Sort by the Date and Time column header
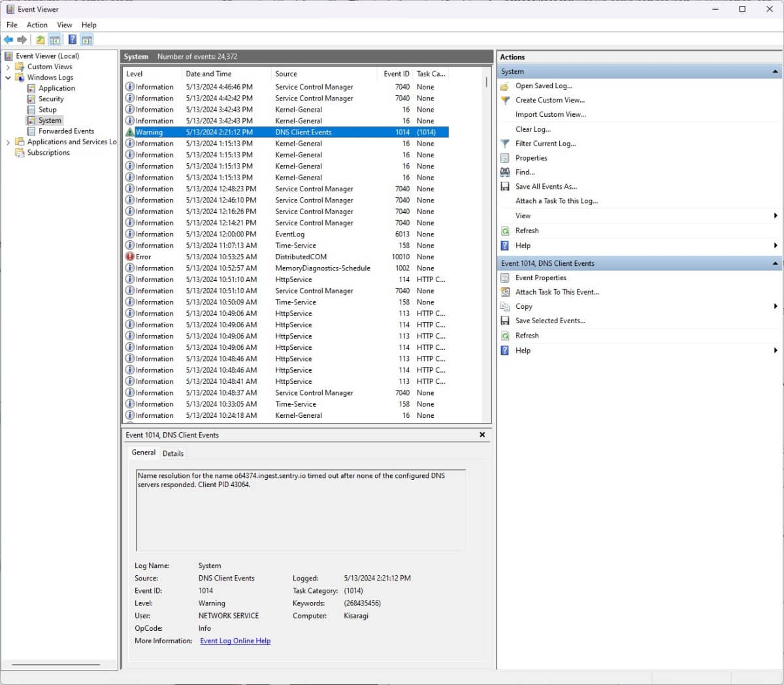This screenshot has height=685, width=784. tap(226, 74)
